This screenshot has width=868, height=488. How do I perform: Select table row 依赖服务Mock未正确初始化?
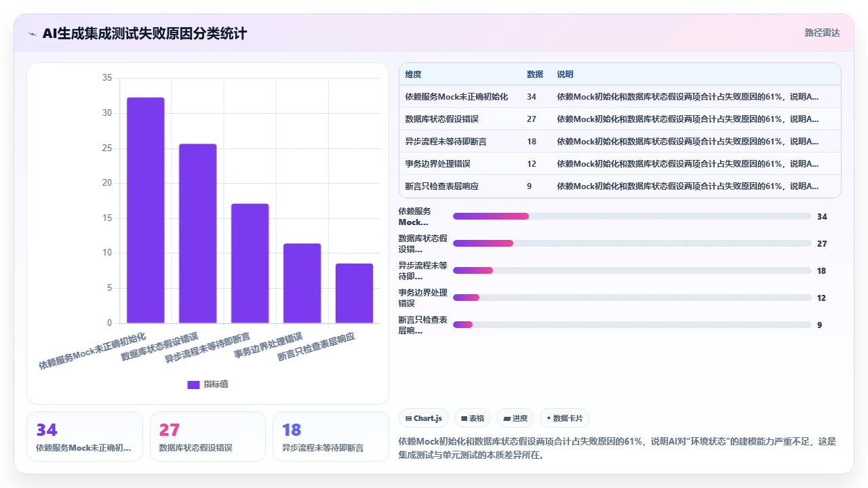[620, 96]
